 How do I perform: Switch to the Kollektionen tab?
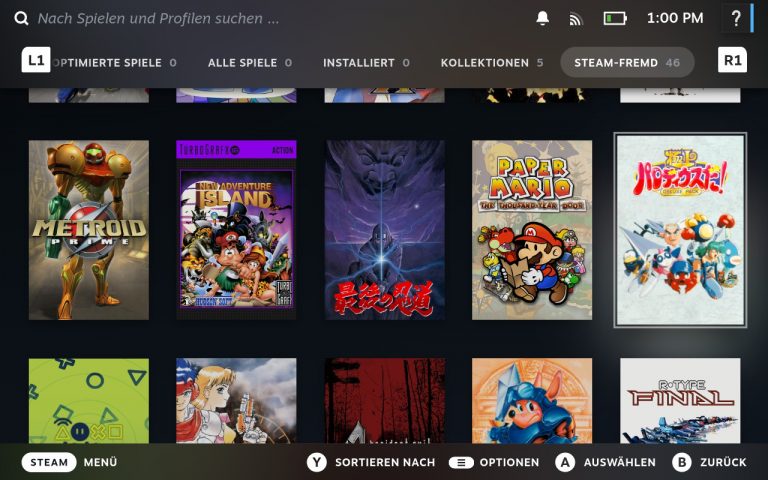(491, 62)
